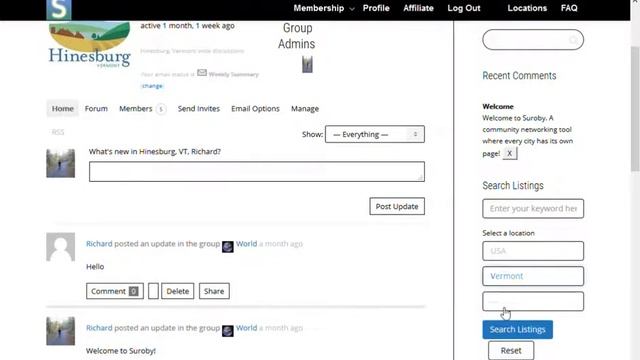Click Log Out in the top bar
The width and height of the screenshot is (640, 360).
pyautogui.click(x=464, y=8)
